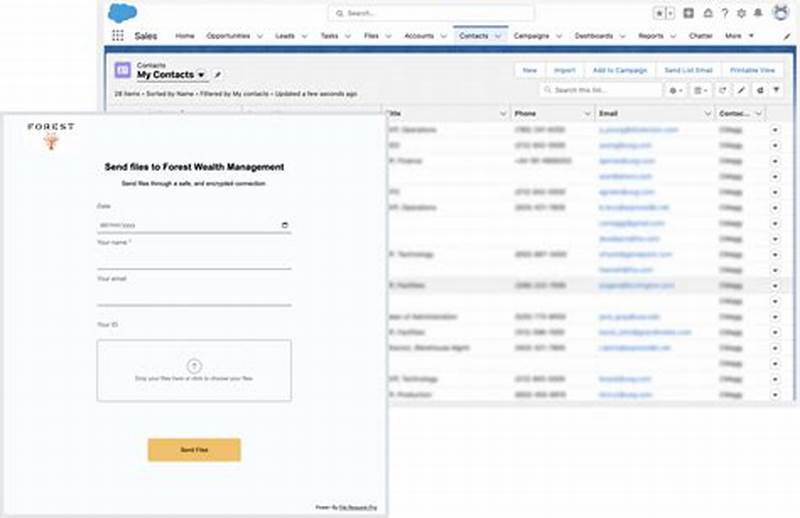Open the App Launcher grid icon
Image resolution: width=800 pixels, height=518 pixels.
point(118,36)
